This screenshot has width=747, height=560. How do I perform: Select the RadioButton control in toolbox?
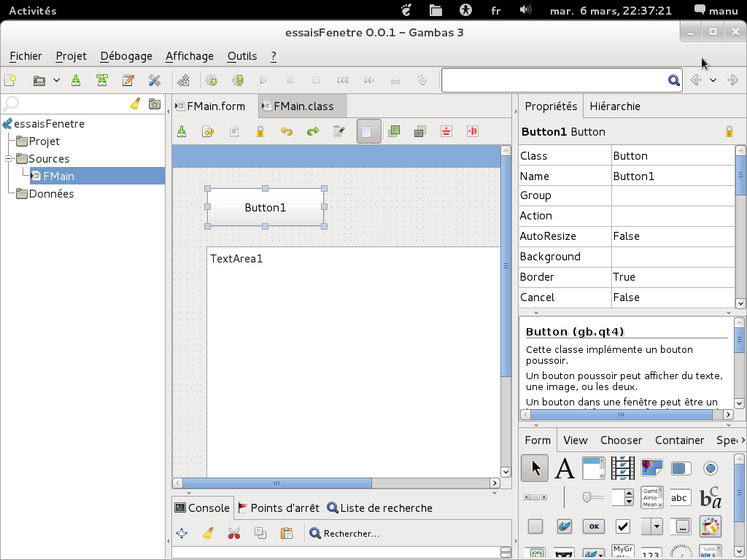click(711, 468)
